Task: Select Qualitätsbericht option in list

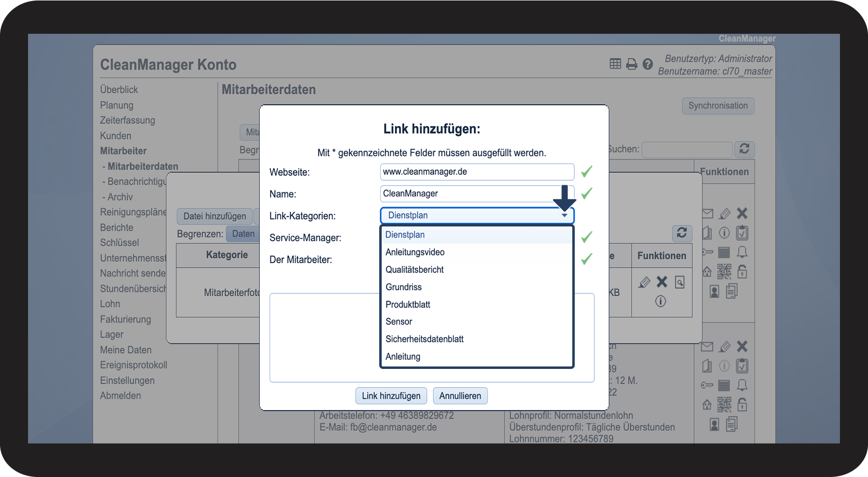Action: tap(414, 270)
